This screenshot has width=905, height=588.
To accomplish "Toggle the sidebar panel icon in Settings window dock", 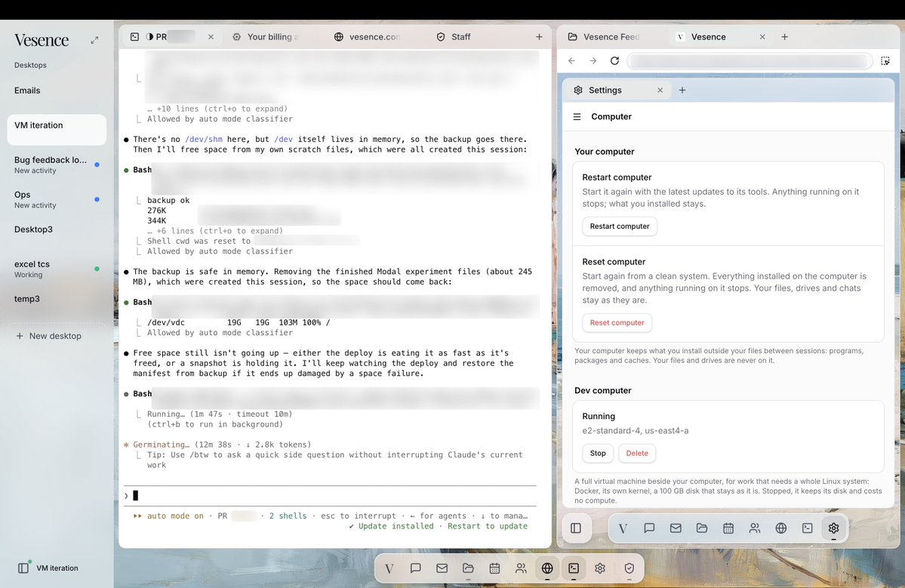I will coord(575,528).
